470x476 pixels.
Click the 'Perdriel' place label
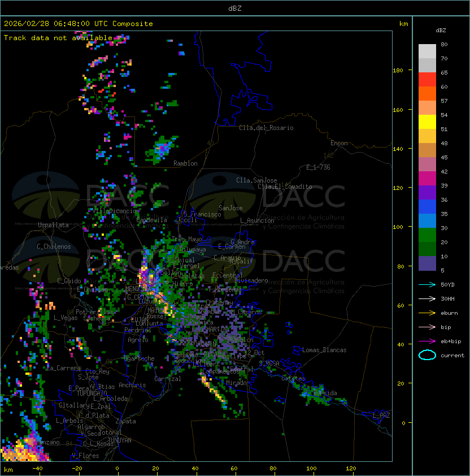[x=137, y=330]
